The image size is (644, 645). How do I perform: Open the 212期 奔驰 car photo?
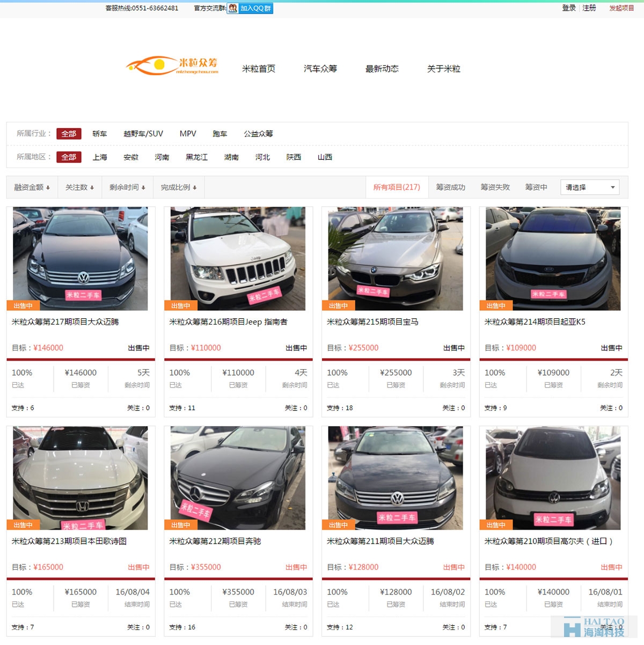(x=238, y=478)
